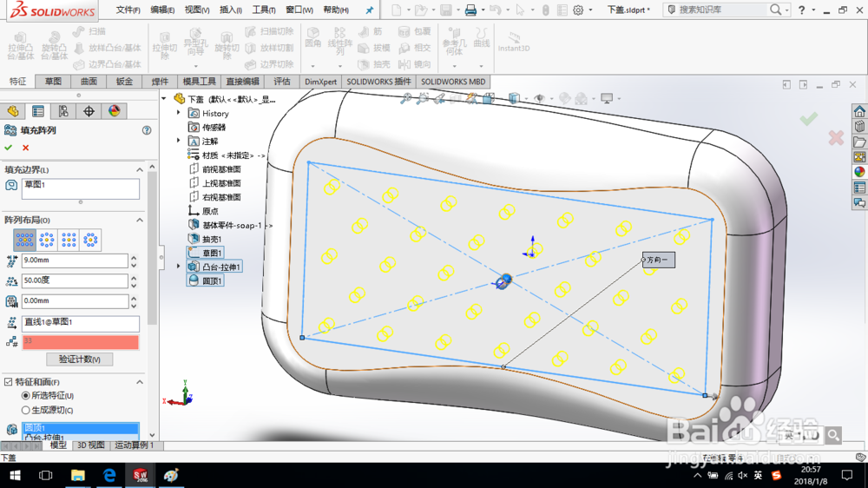This screenshot has height=488, width=868.
Task: Click Zoom to Fit view icon
Action: coord(406,99)
